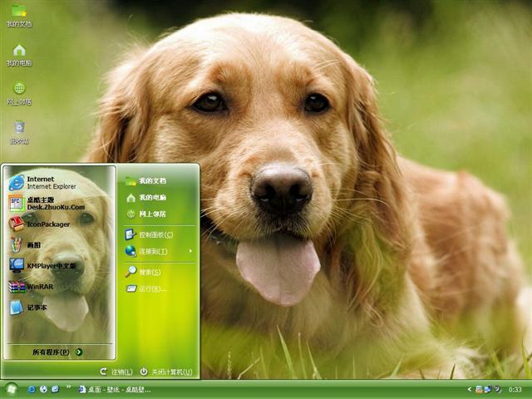This screenshot has height=399, width=532.
Task: Open the 桌酷主题 Desk.ZhuoKu.Com shortcut
Action: (x=47, y=203)
